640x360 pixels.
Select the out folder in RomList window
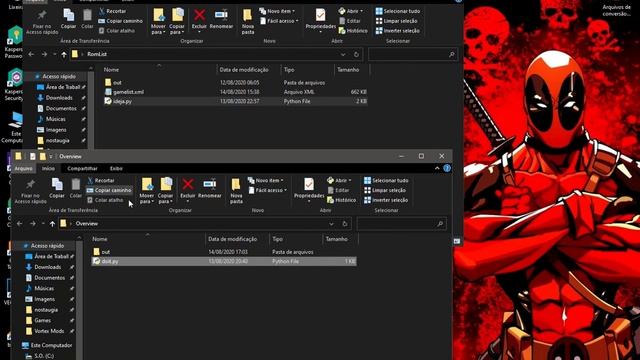tap(236, 82)
